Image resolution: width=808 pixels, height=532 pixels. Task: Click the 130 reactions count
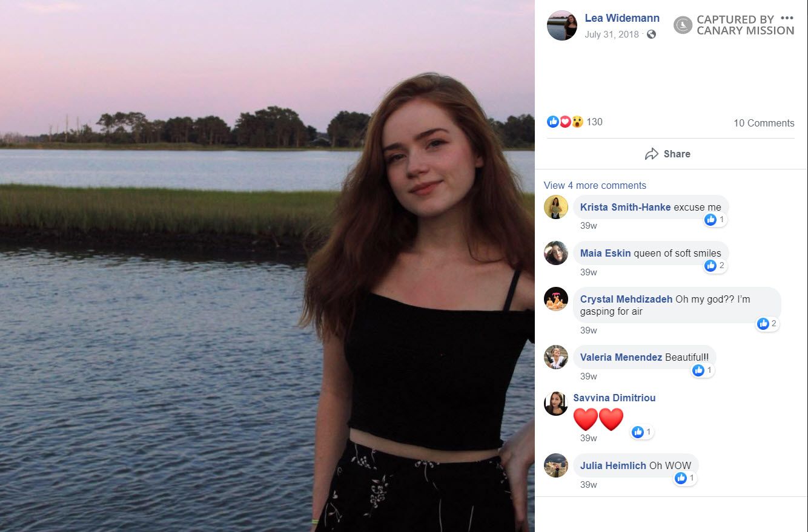[595, 122]
